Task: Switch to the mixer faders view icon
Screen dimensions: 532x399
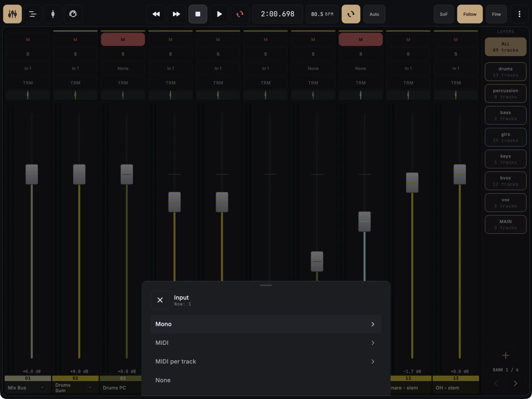Action: [13, 14]
